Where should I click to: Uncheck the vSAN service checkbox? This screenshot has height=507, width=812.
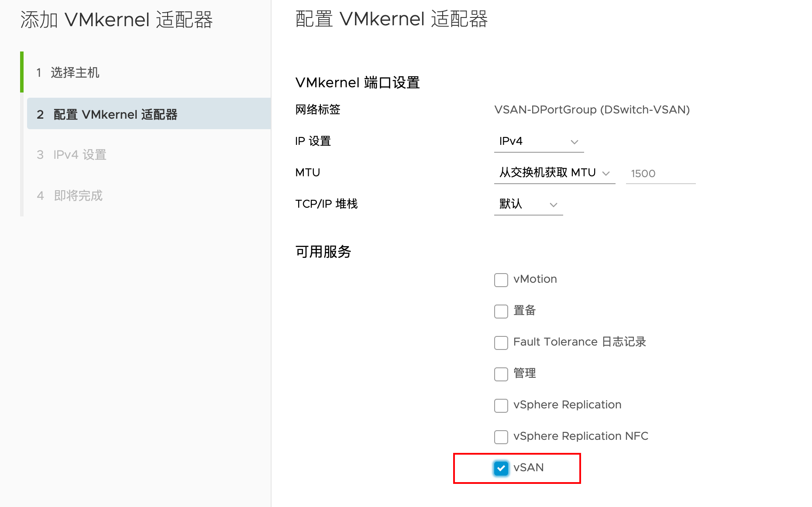click(501, 469)
